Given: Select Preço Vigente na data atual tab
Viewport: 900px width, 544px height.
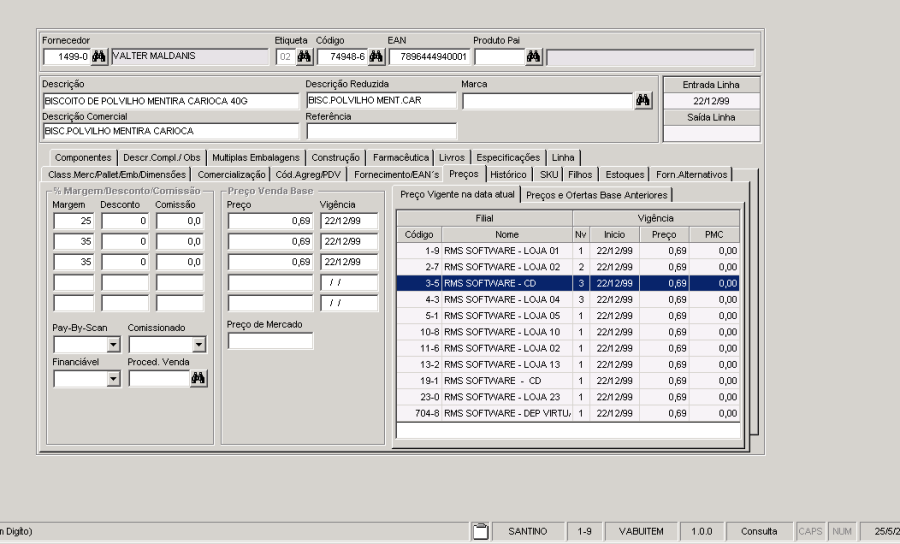Looking at the screenshot, I should (x=457, y=195).
